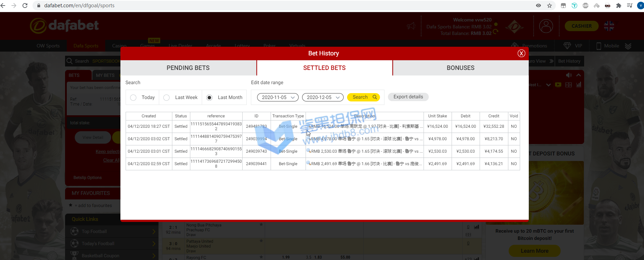Open the end date 2020-12-05 dropdown
The image size is (644, 260).
[323, 97]
